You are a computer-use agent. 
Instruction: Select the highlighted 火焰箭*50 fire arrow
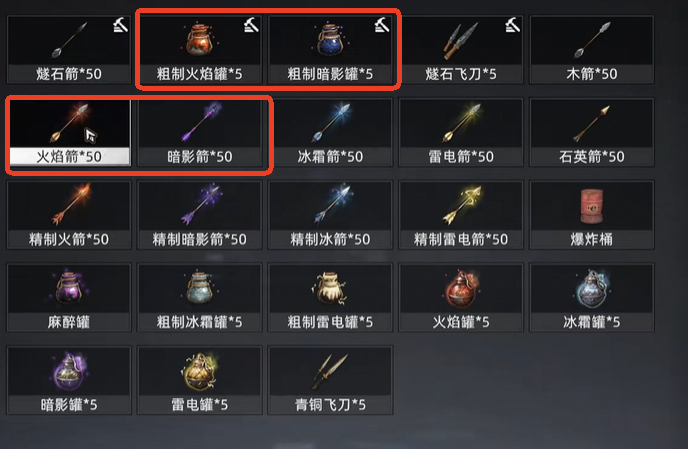pos(70,132)
